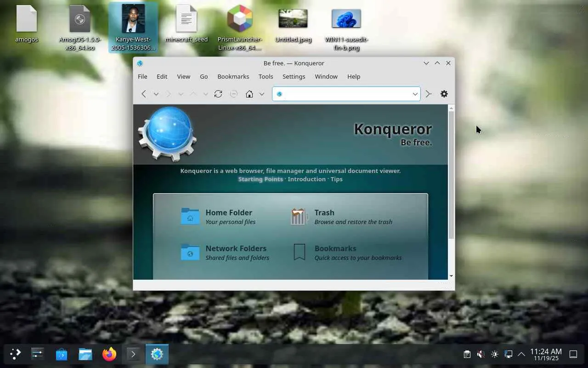Open the Network Folders icon
The image size is (588, 368).
point(190,252)
